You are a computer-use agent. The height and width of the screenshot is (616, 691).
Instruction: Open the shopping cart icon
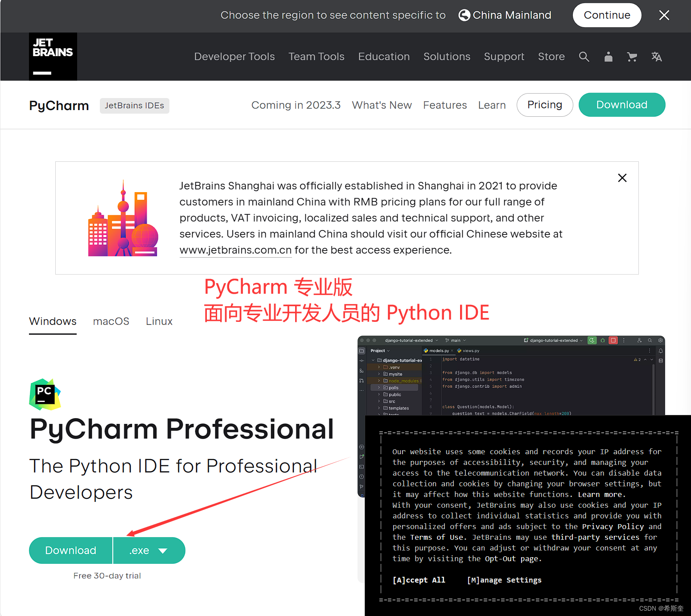coord(632,57)
